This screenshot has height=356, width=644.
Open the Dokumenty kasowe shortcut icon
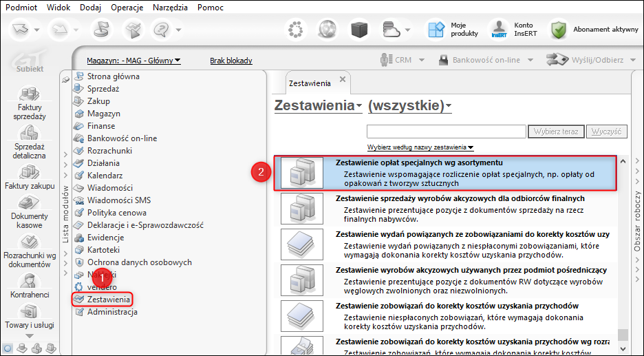point(29,202)
